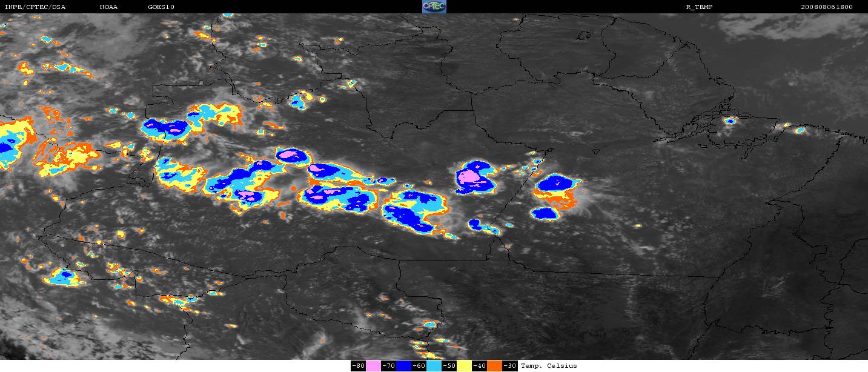Click the INPE/CPTEC/DSA header text
This screenshot has height=372, width=868.
click(x=35, y=7)
